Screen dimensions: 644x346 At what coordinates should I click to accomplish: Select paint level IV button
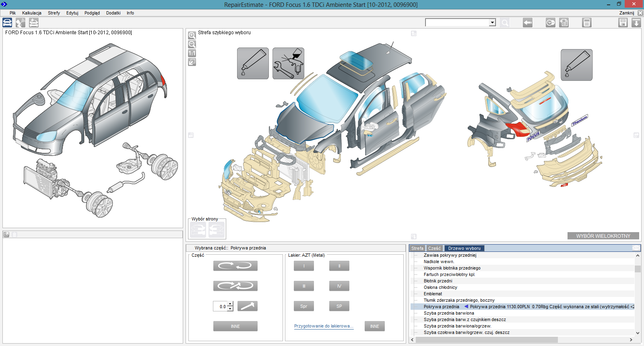pos(339,286)
